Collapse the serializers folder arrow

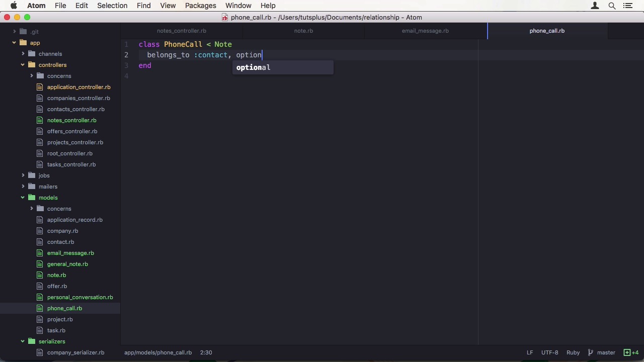coord(23,341)
